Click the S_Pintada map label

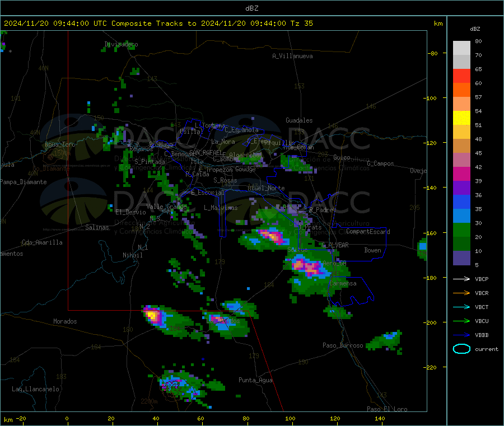click(150, 162)
